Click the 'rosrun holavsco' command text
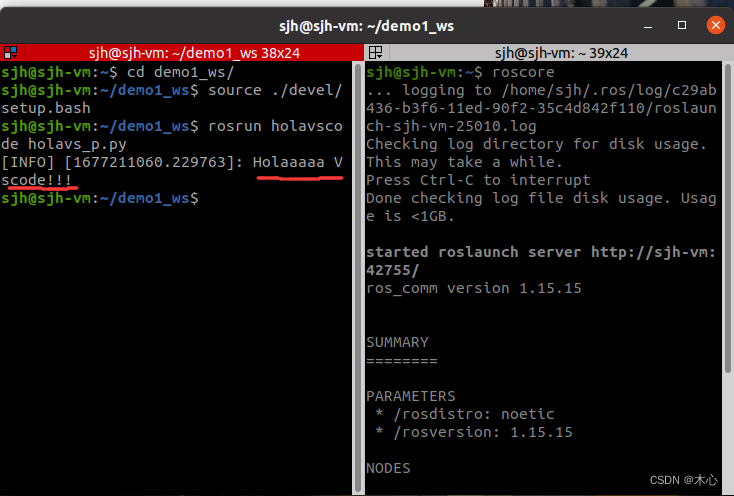 (x=275, y=126)
